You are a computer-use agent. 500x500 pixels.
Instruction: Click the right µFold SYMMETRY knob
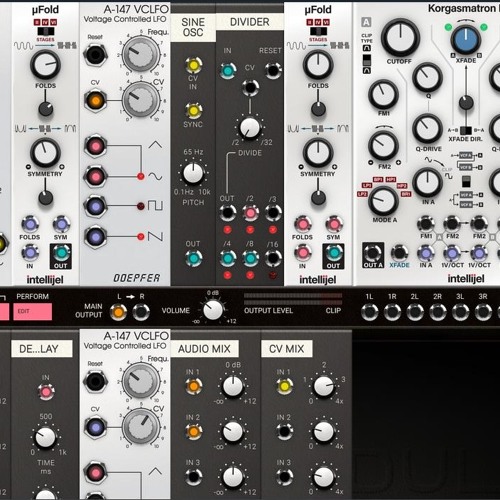[318, 153]
